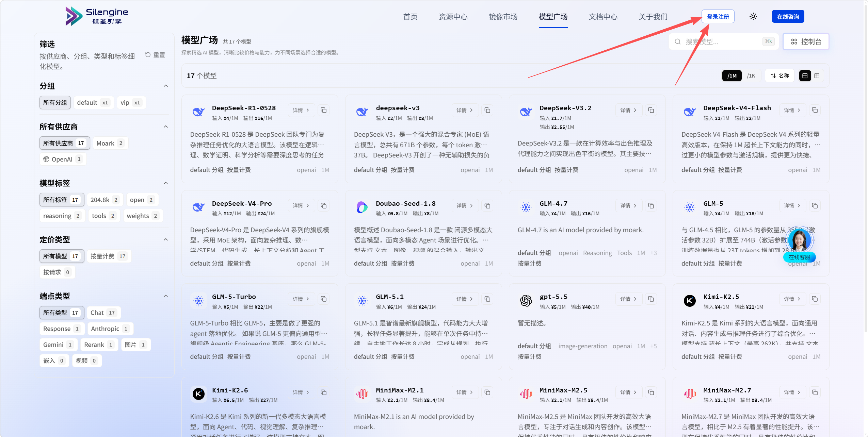Click the Kimi-K2.5 logo icon
Image resolution: width=868 pixels, height=437 pixels.
[690, 300]
